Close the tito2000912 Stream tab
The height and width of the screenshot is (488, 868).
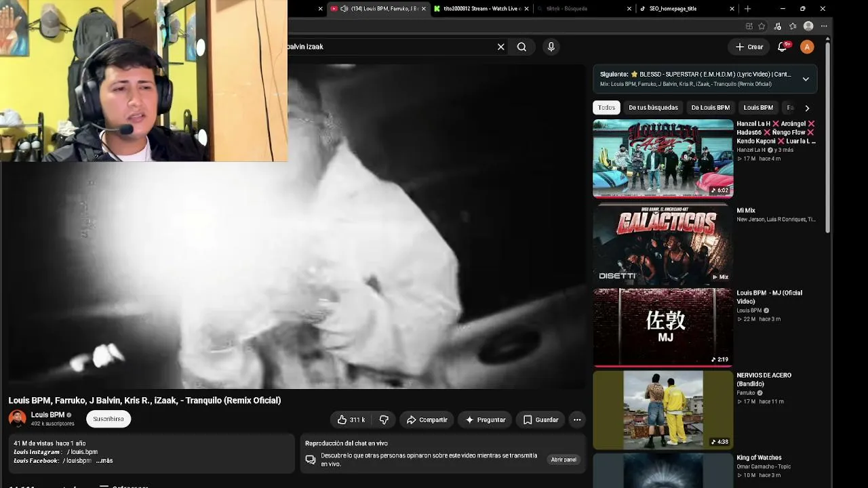coord(526,9)
